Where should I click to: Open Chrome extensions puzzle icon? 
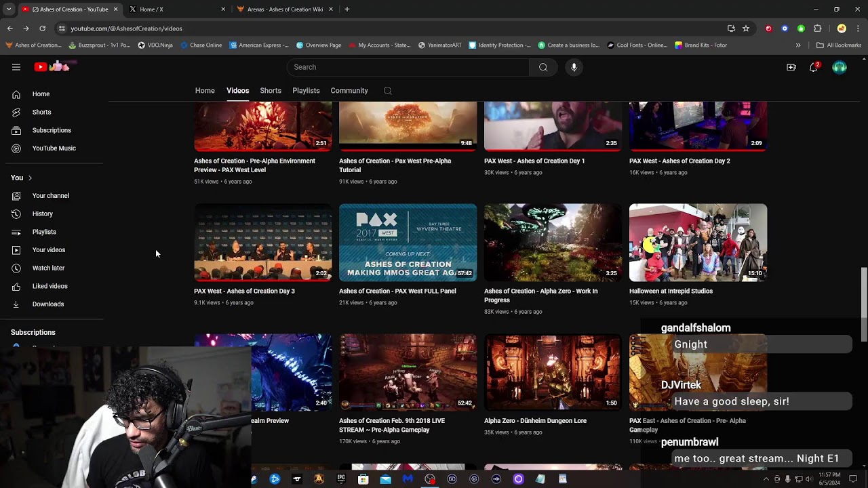pyautogui.click(x=817, y=28)
